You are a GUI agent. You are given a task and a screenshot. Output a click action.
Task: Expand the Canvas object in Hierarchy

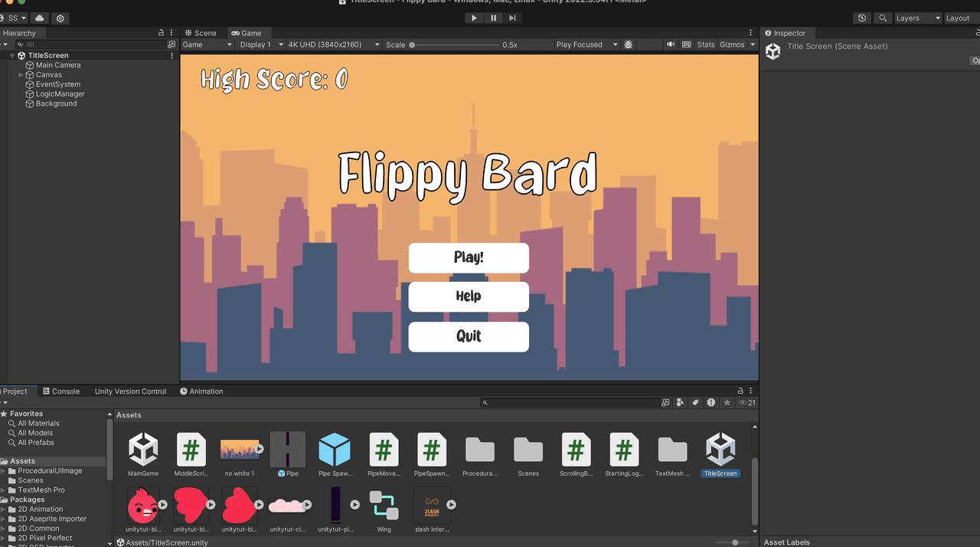point(21,75)
